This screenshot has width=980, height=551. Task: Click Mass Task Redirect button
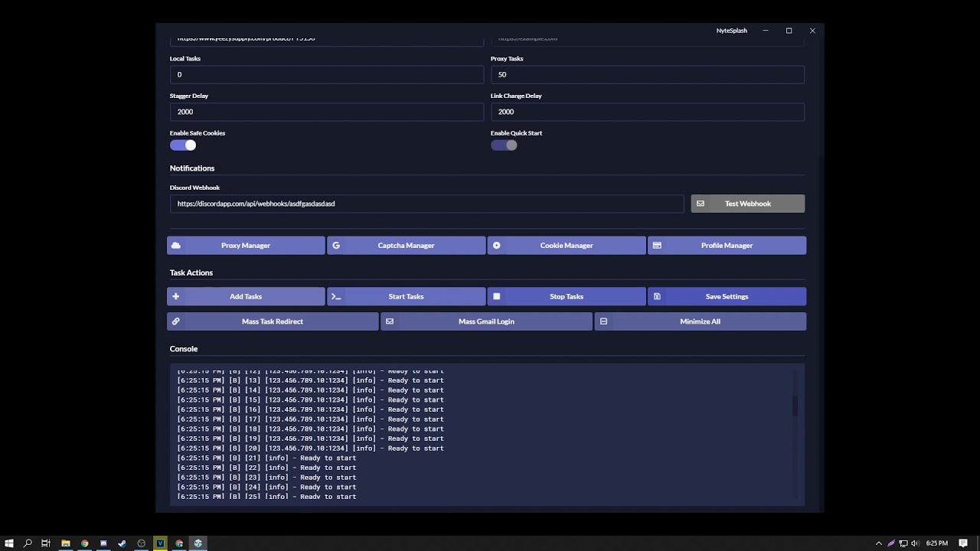(x=273, y=321)
